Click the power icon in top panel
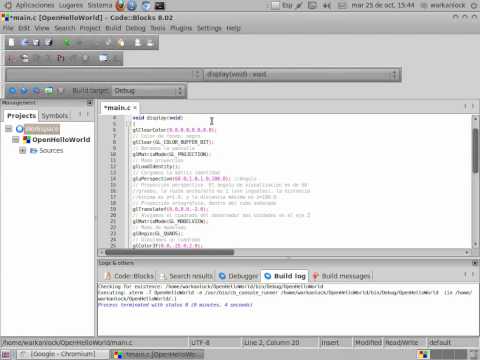The image size is (480, 360). coord(474,5)
